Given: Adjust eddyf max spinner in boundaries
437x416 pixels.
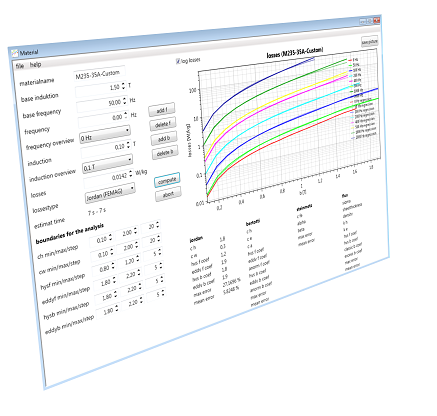Looking at the screenshot, I should (x=139, y=273).
